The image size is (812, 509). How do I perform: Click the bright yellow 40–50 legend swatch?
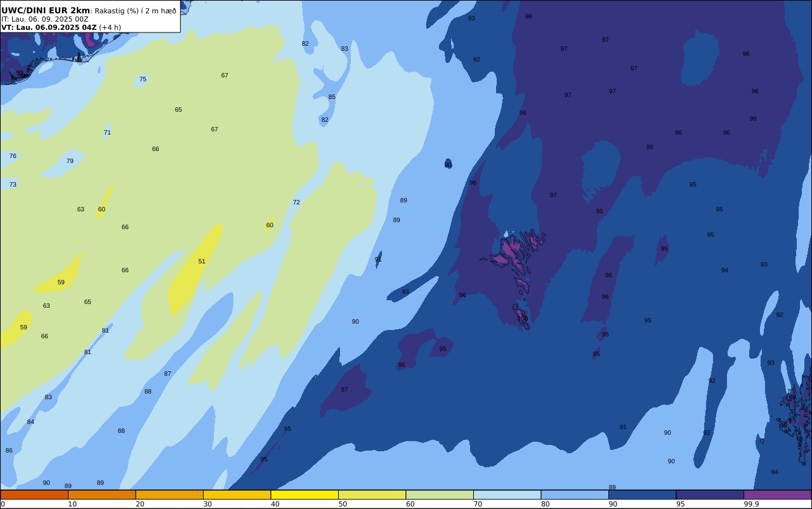(x=304, y=494)
